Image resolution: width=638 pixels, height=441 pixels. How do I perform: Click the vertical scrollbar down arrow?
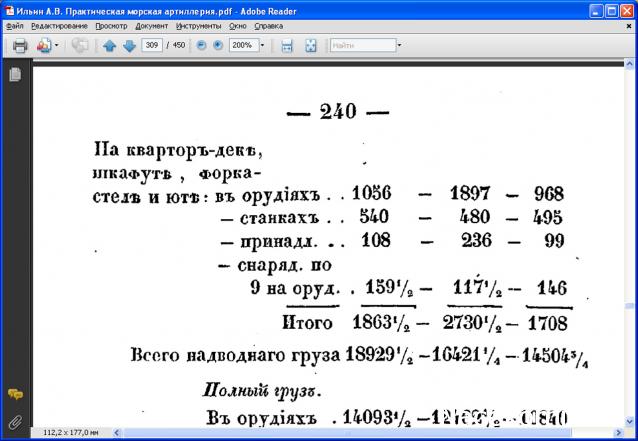[x=629, y=421]
